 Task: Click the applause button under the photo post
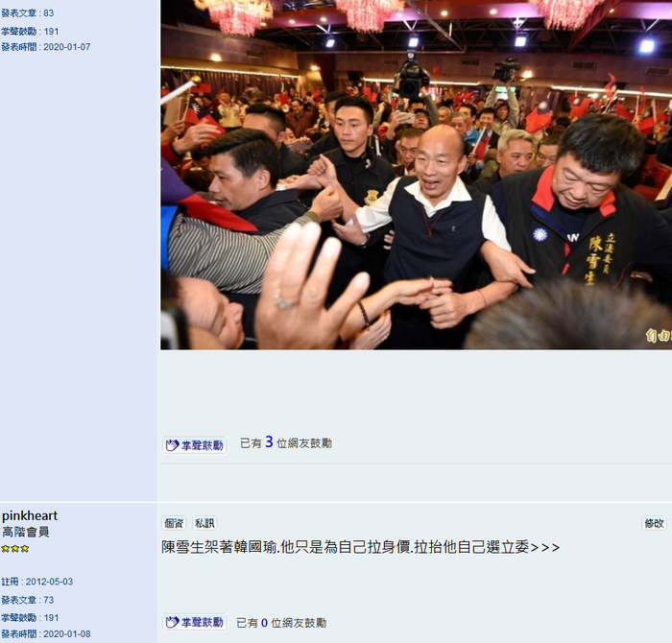tap(195, 445)
